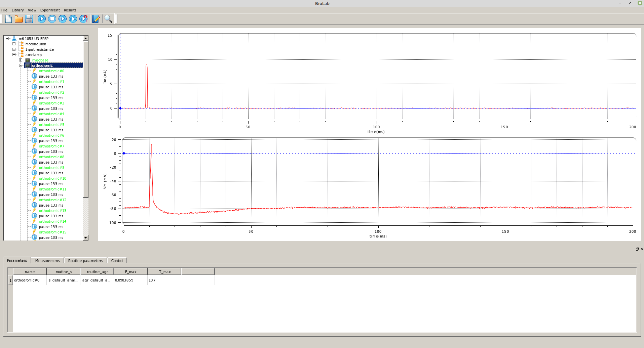Image resolution: width=644 pixels, height=348 pixels.
Task: Open the Experiment menu
Action: click(50, 10)
